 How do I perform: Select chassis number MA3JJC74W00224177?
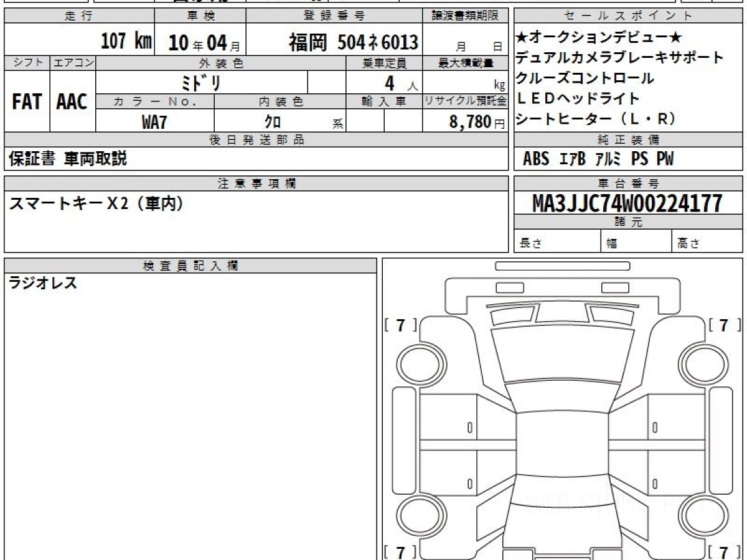click(627, 203)
